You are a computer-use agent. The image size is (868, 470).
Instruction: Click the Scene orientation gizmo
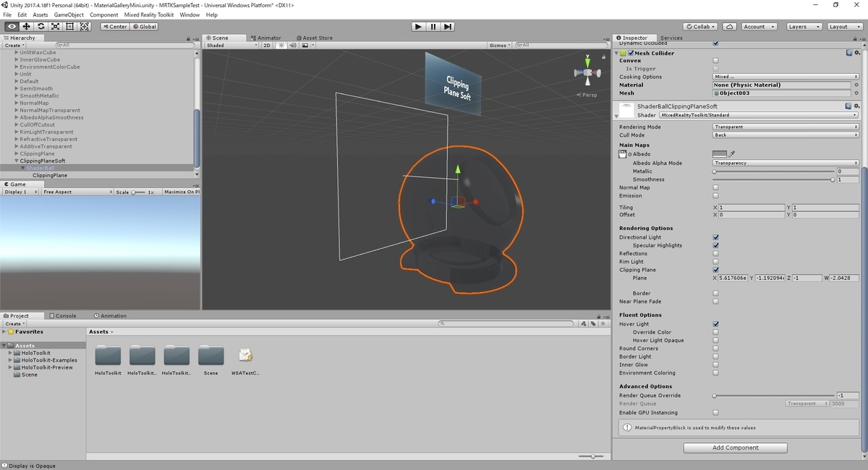(587, 73)
